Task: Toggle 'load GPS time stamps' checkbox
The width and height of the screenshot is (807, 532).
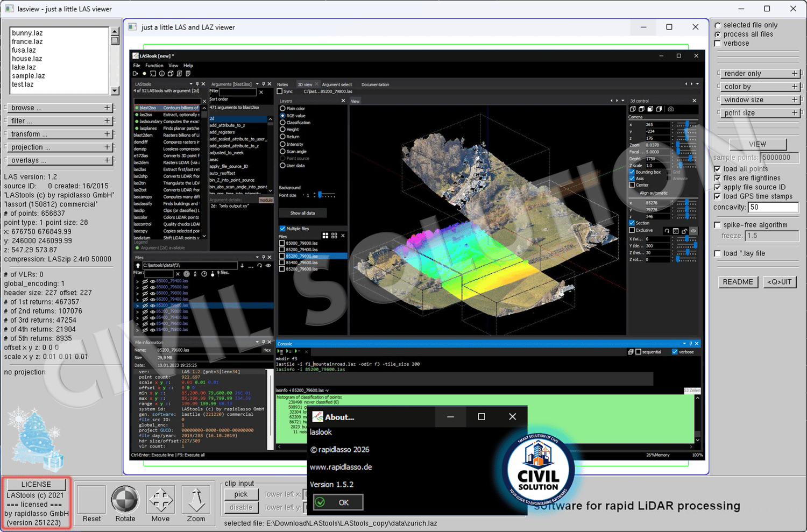Action: [x=717, y=196]
